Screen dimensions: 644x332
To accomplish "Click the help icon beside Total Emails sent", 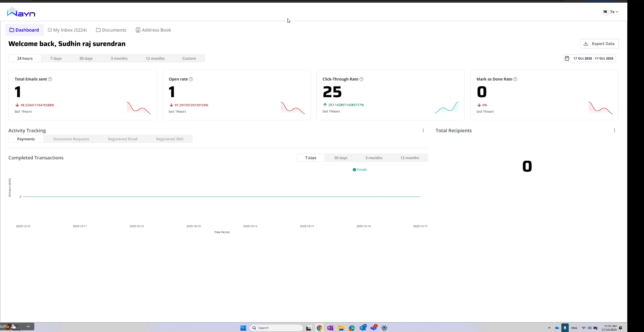I will pos(50,79).
